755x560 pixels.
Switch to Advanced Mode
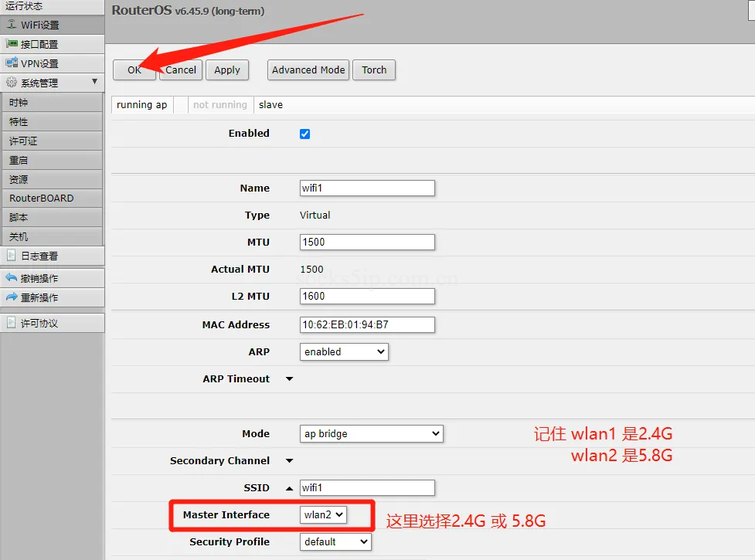click(308, 70)
